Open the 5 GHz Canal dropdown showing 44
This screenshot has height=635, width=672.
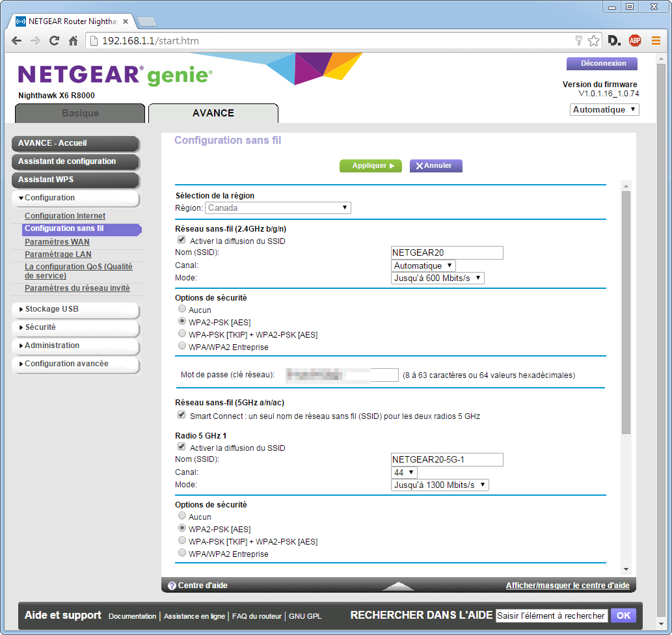[x=404, y=472]
